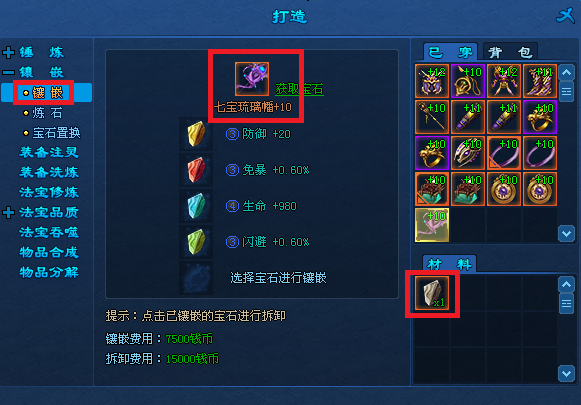Click the 获取宝石 link

[299, 89]
